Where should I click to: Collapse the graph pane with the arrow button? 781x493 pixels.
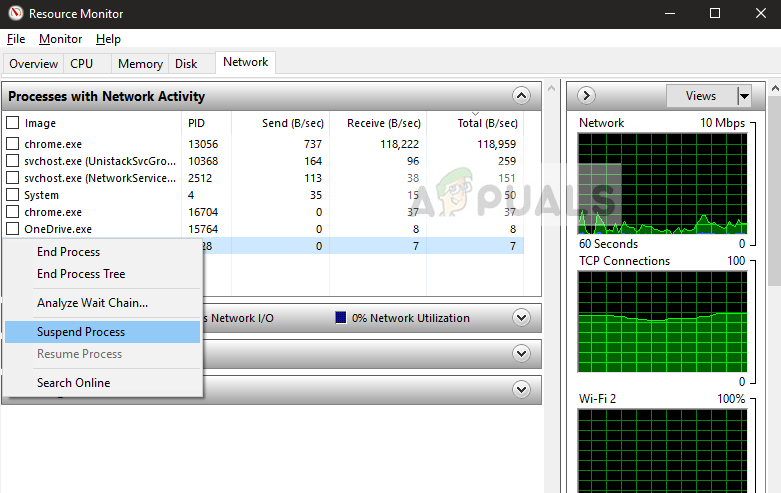click(x=586, y=95)
